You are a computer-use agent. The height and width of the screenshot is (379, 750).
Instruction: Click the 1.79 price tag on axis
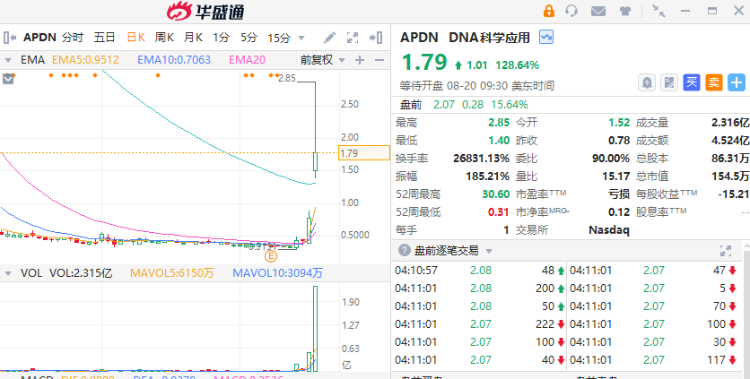pyautogui.click(x=364, y=153)
